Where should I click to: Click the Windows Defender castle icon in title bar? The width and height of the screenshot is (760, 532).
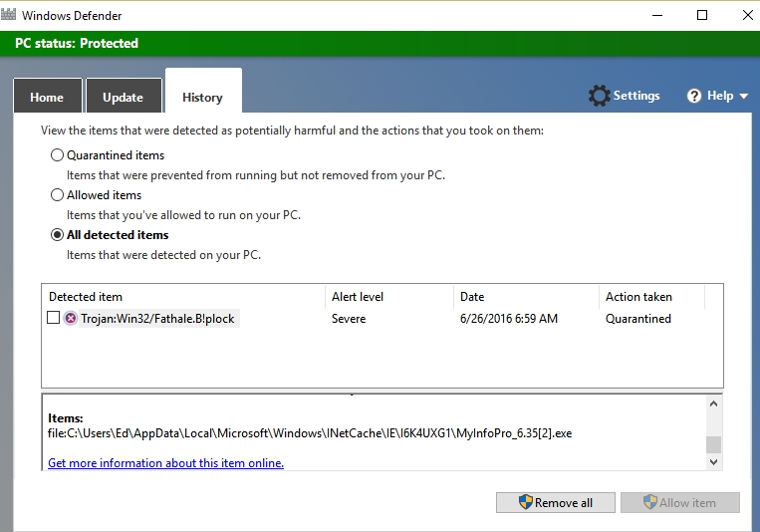pos(8,14)
